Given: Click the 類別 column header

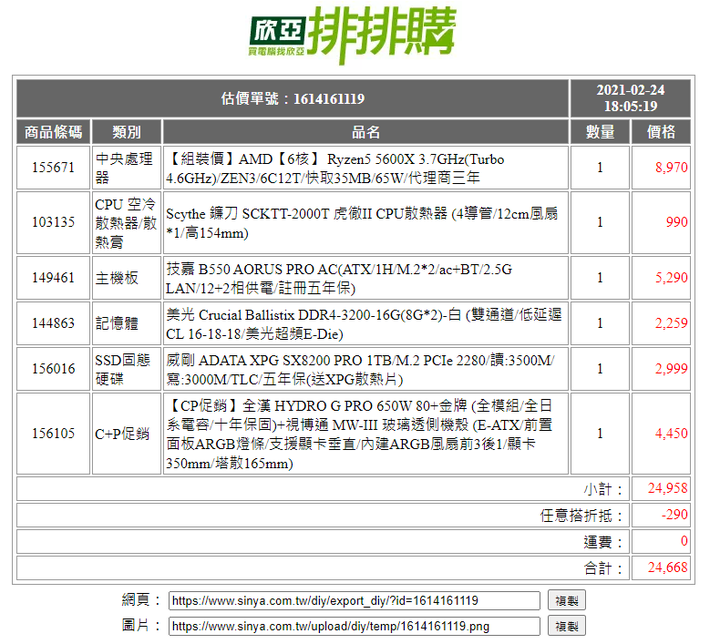Looking at the screenshot, I should tap(127, 132).
